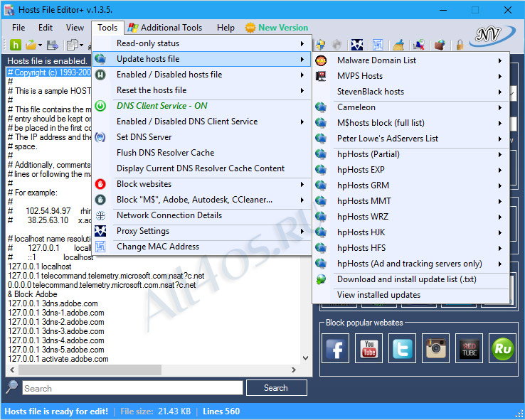The width and height of the screenshot is (525, 420).
Task: Click the Instagram block icon
Action: coord(435,348)
